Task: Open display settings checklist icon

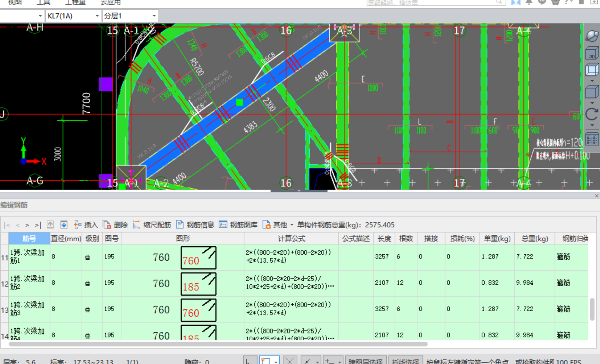Action: 592,139
